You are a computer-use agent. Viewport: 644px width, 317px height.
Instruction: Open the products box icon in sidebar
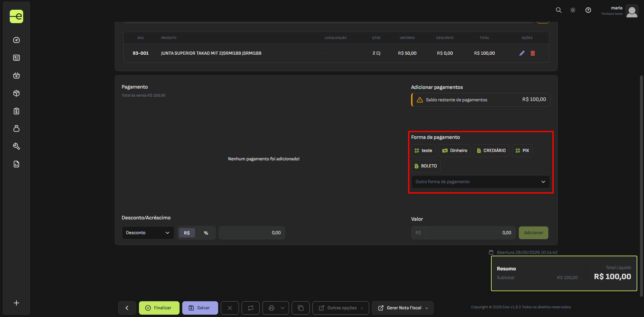click(16, 93)
